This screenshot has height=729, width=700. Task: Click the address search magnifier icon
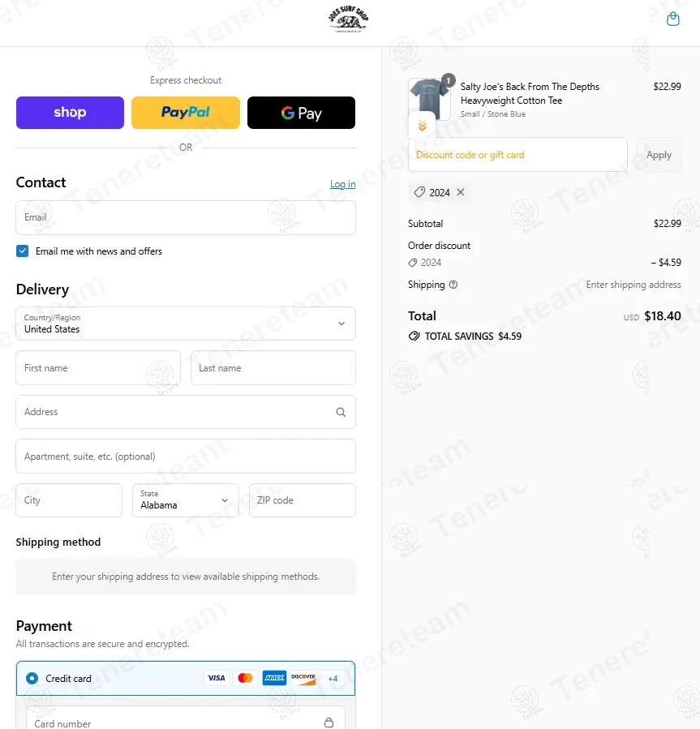pos(341,412)
